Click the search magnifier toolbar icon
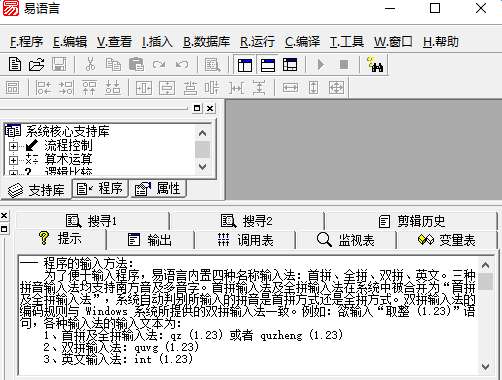 [212, 65]
